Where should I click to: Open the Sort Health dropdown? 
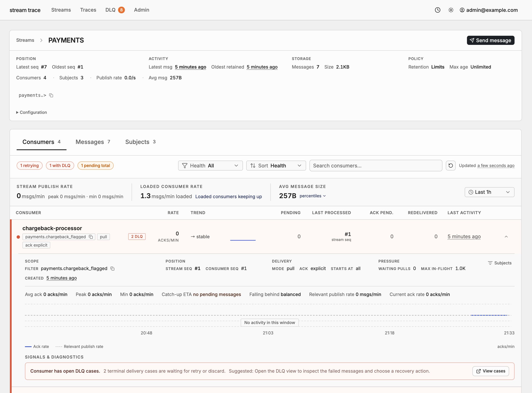(276, 166)
